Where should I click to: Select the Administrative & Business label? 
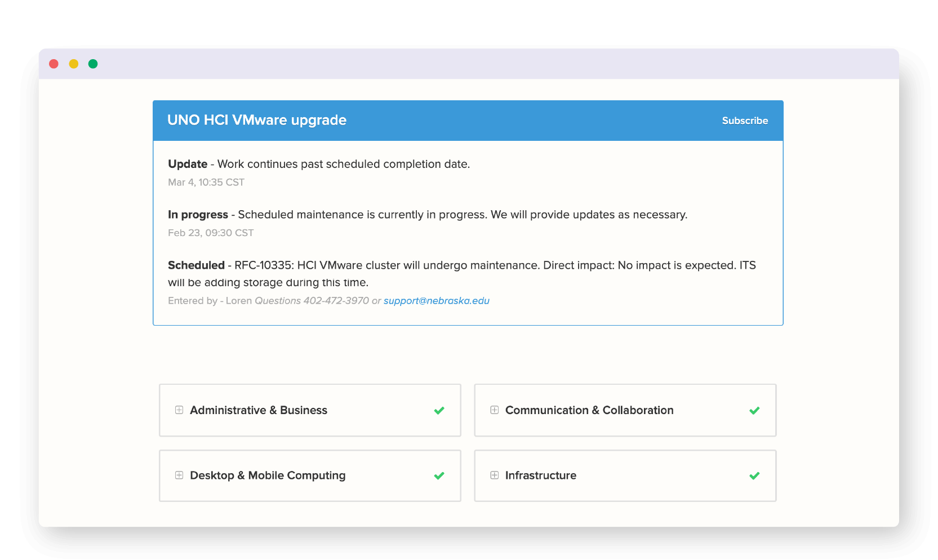pos(259,410)
